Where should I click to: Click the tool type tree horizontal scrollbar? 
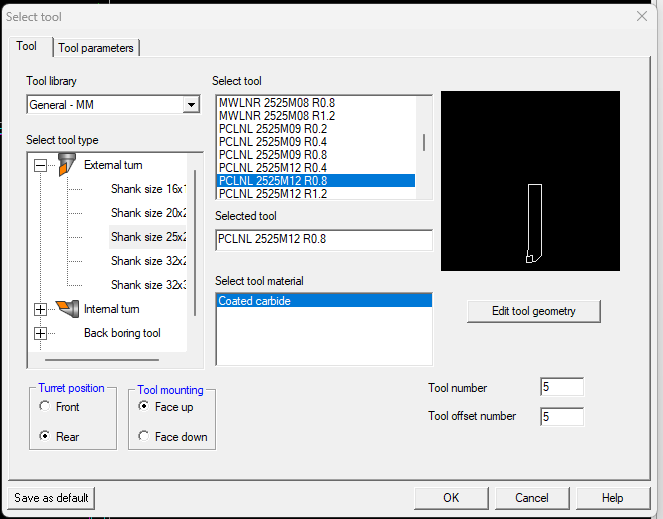pyautogui.click(x=102, y=360)
